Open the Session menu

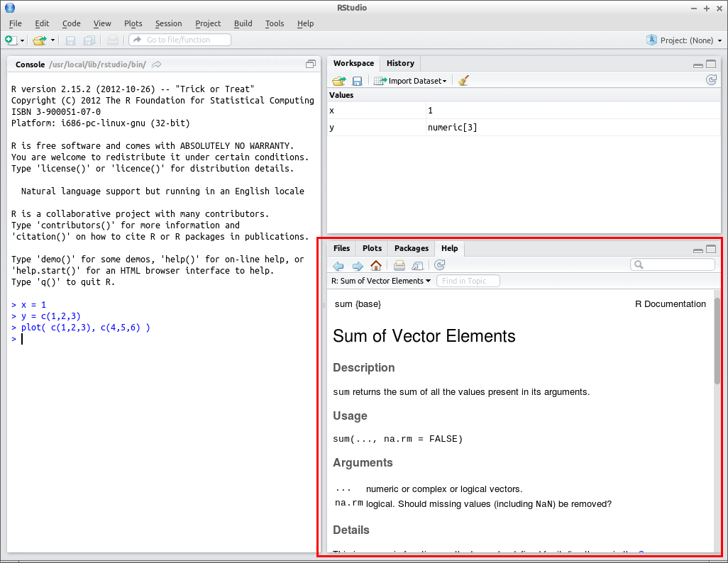[169, 23]
